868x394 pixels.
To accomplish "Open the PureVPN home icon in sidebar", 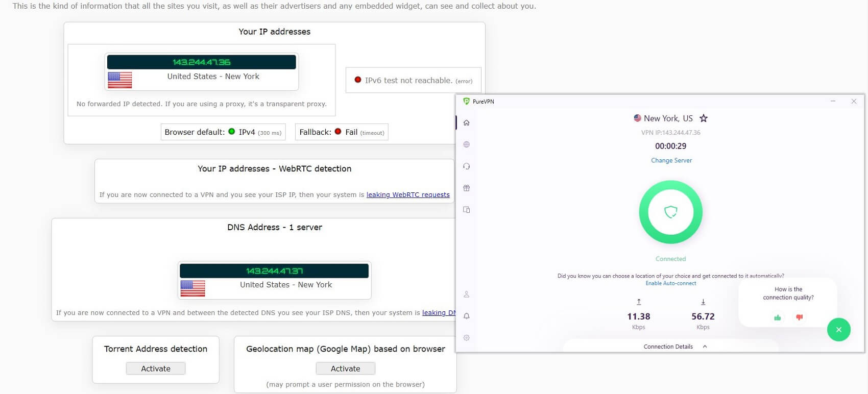I will point(466,122).
